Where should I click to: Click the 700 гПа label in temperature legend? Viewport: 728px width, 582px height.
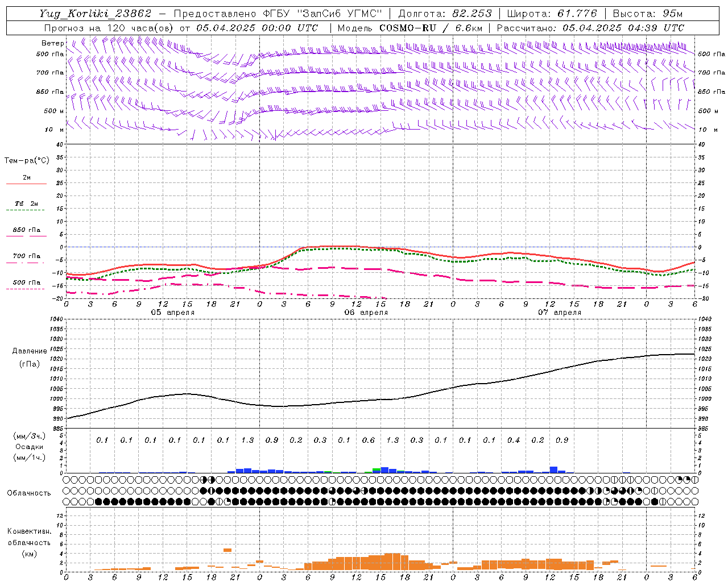coord(26,256)
